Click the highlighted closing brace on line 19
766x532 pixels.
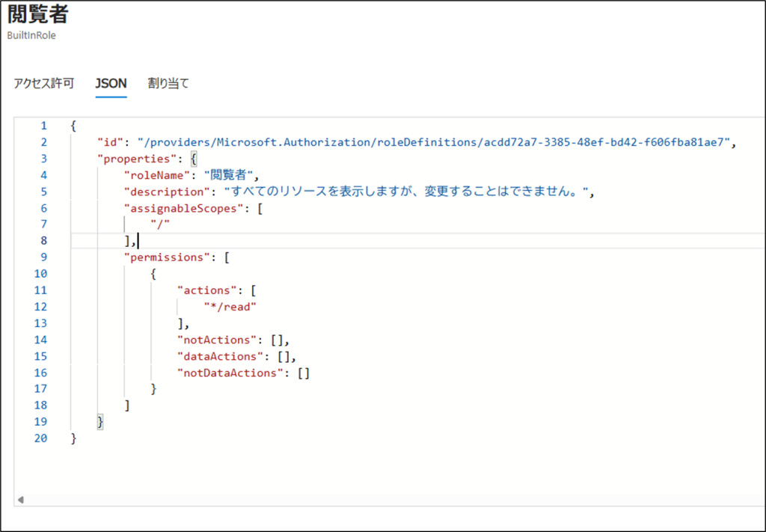(100, 422)
